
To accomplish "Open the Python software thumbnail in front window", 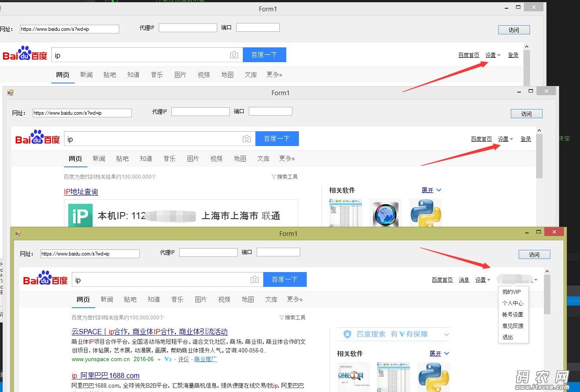I will 433,377.
